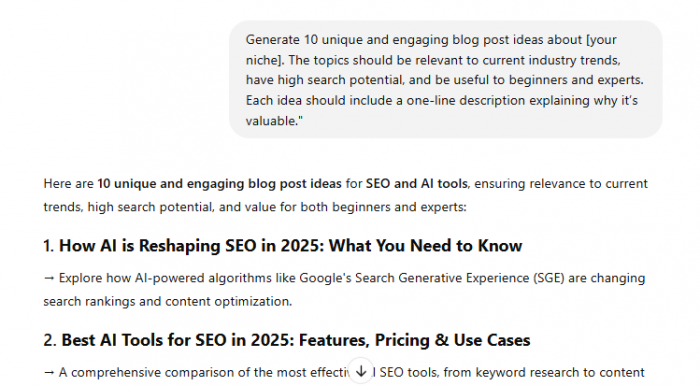Click bold text '10 unique and engaging blog post ideas'
This screenshot has width=700, height=386.
pos(219,184)
